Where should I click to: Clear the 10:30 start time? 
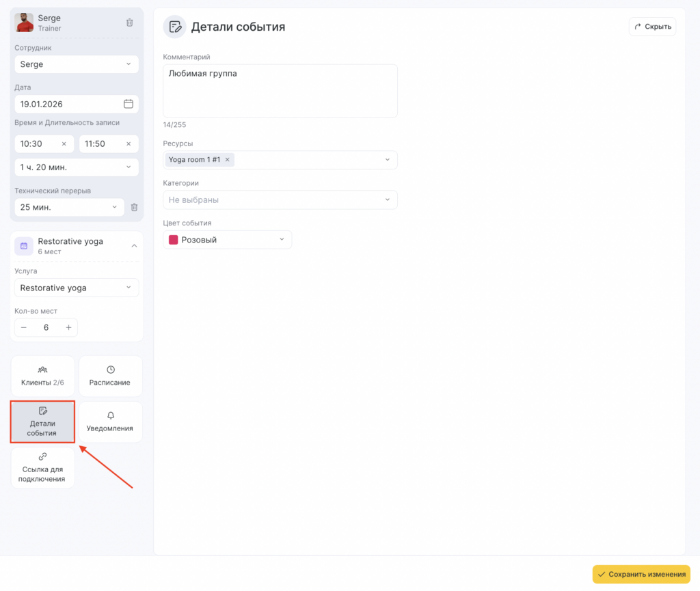pyautogui.click(x=64, y=144)
